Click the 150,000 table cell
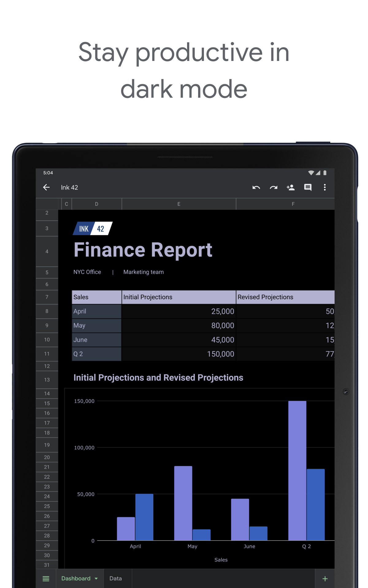This screenshot has height=588, width=368. pos(179,354)
